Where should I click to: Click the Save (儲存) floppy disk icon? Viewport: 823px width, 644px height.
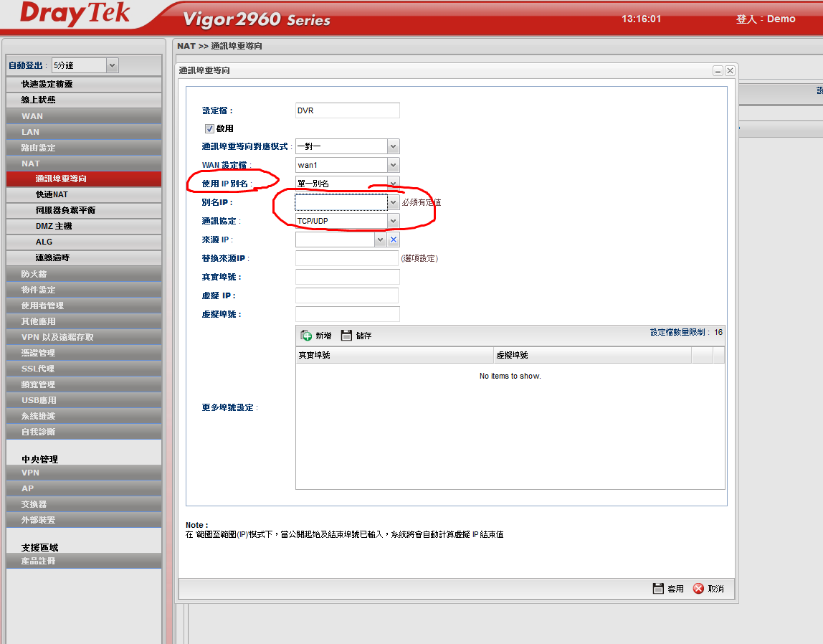(x=347, y=336)
